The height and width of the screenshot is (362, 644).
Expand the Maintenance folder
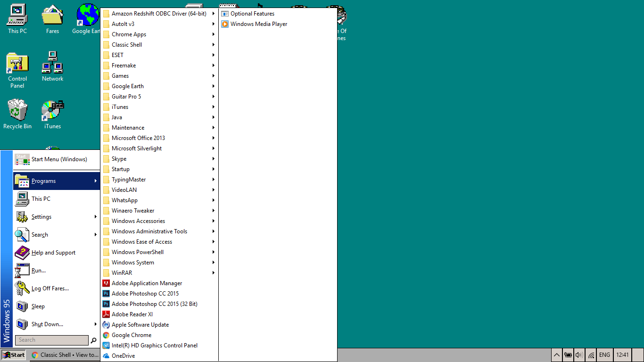(159, 128)
